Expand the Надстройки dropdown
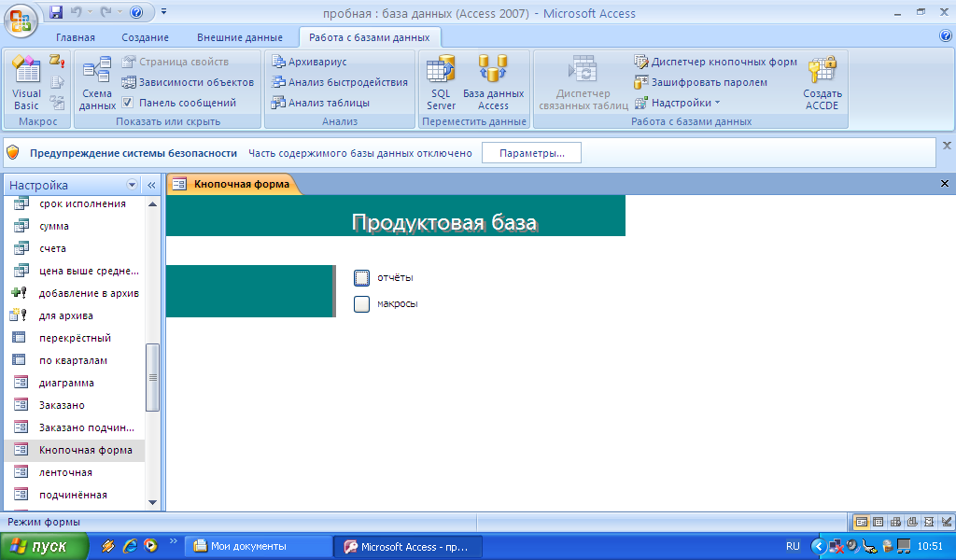The height and width of the screenshot is (560, 956). coord(678,103)
